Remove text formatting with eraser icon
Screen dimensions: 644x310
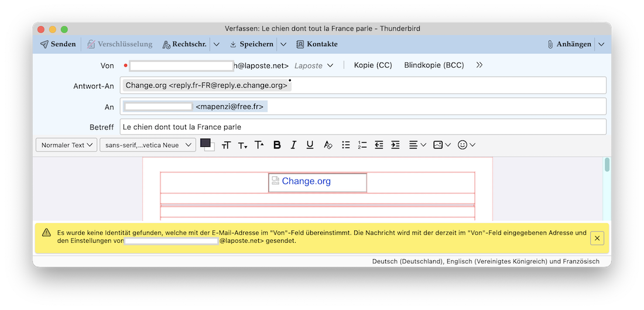tap(328, 145)
